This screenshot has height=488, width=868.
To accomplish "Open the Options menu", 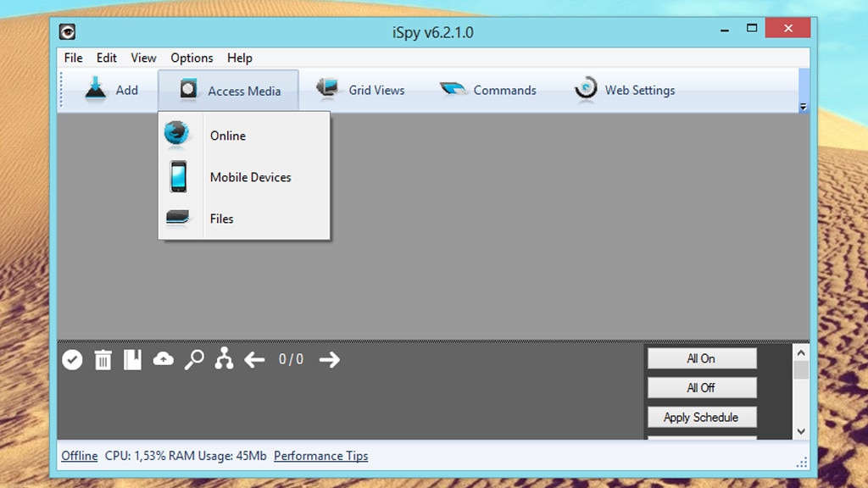I will pyautogui.click(x=191, y=58).
